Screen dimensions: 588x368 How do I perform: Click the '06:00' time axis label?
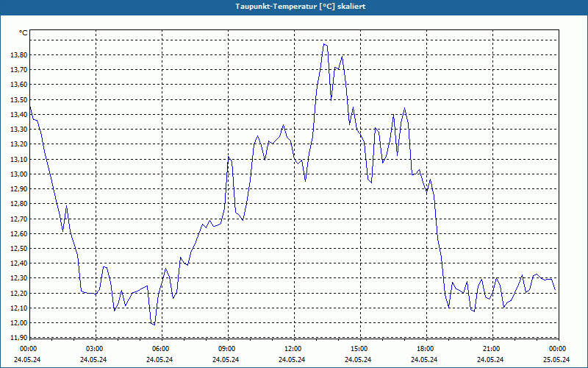[x=161, y=349]
